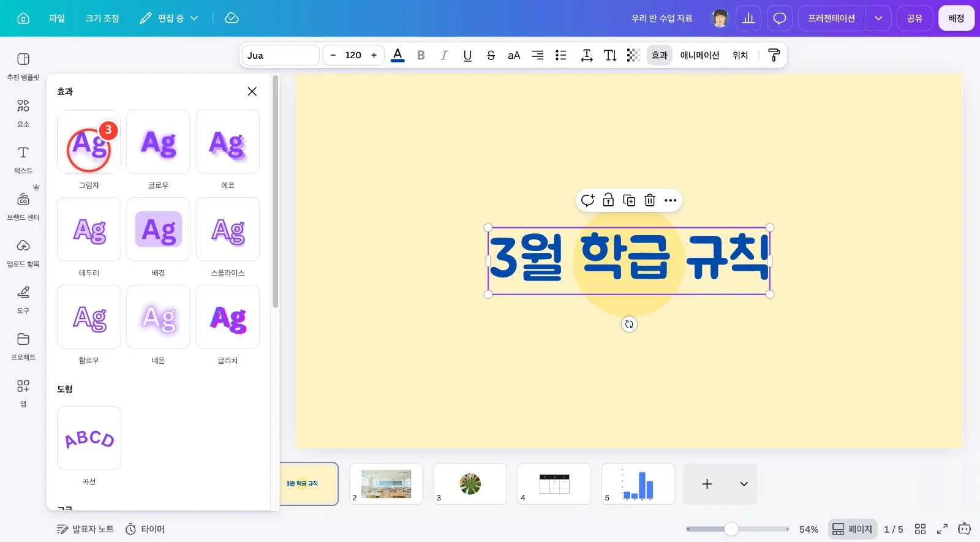Click the 배정 assign button
This screenshot has height=542, width=980.
click(956, 18)
